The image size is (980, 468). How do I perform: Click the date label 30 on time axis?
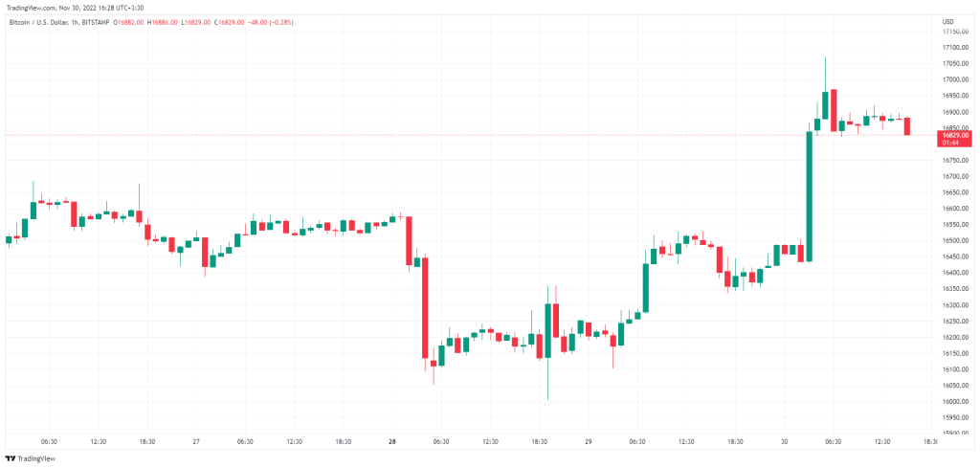point(784,441)
